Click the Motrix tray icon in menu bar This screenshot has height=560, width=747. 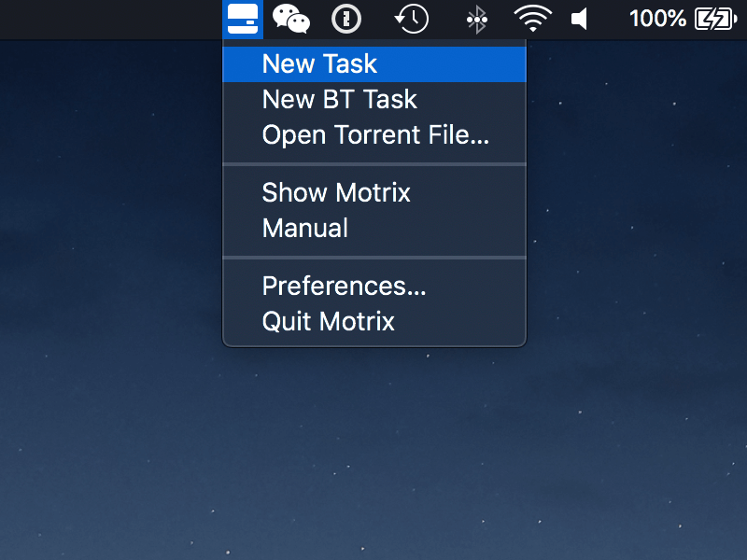pyautogui.click(x=243, y=19)
